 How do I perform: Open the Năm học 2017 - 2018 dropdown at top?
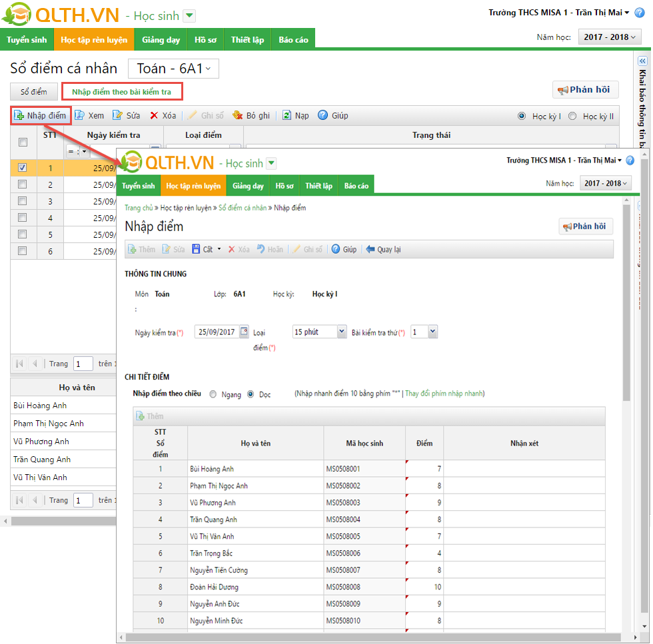click(609, 37)
